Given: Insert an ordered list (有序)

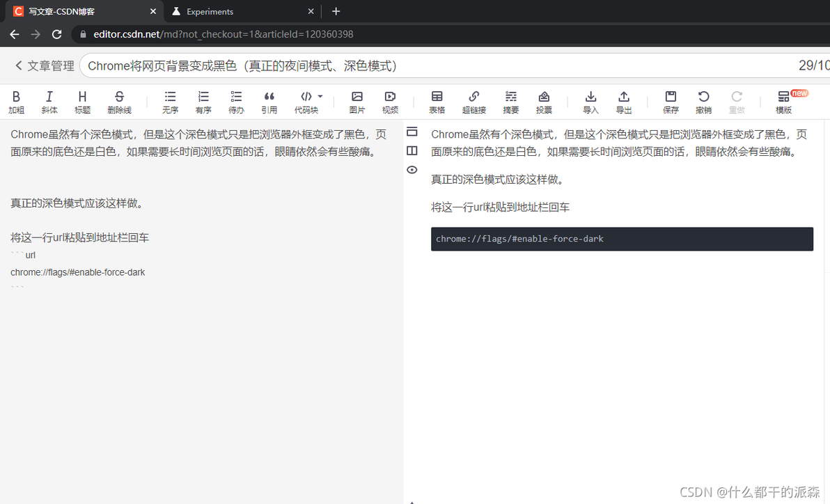Looking at the screenshot, I should 203,102.
